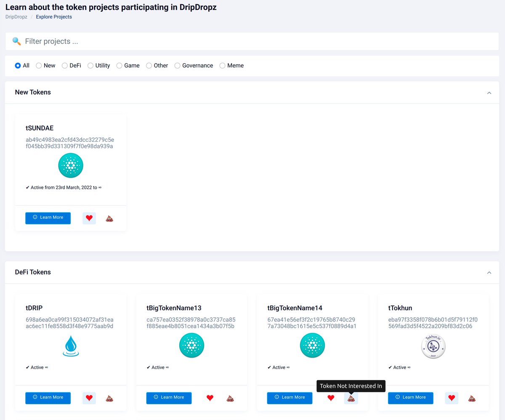Click the magnifier icon in filter bar

coord(16,41)
